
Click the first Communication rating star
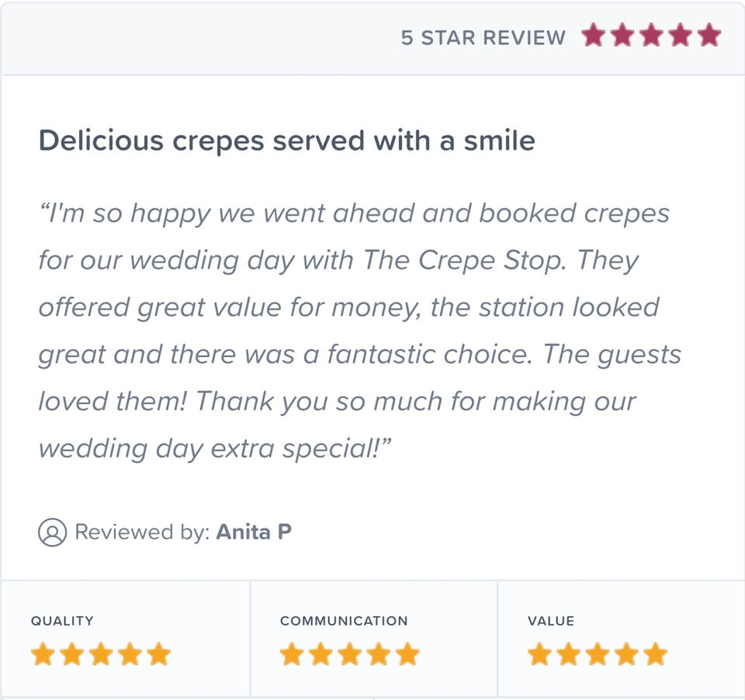point(292,654)
